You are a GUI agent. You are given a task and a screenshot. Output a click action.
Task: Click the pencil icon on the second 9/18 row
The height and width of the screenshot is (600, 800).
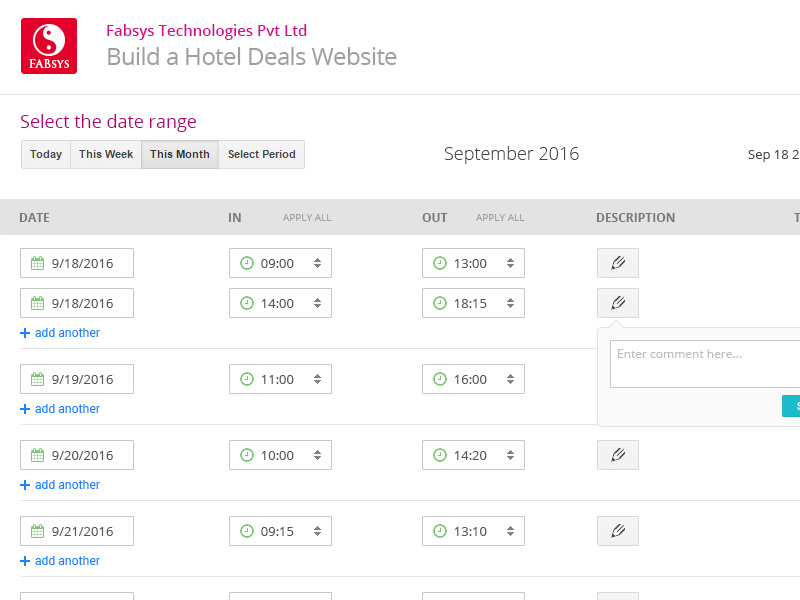coord(617,302)
